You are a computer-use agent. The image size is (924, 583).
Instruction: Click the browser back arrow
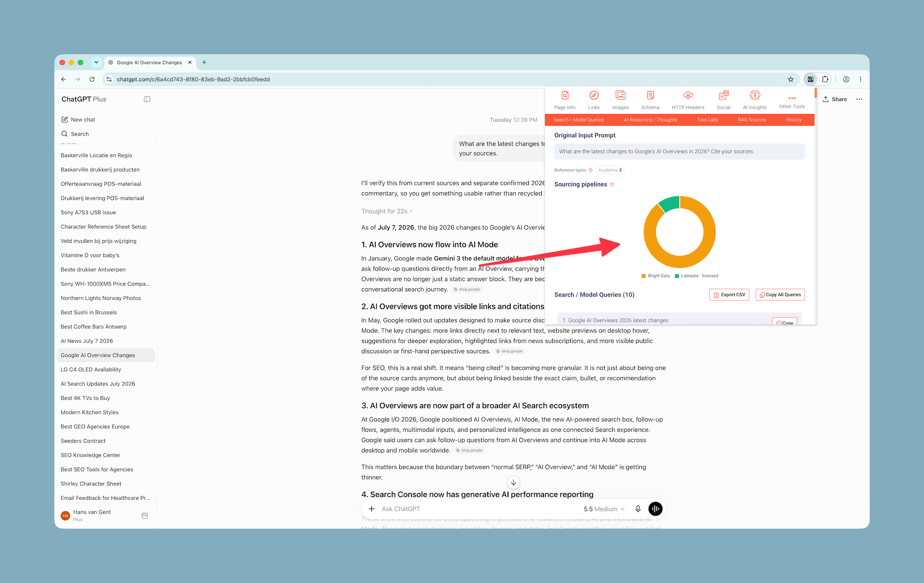click(64, 79)
